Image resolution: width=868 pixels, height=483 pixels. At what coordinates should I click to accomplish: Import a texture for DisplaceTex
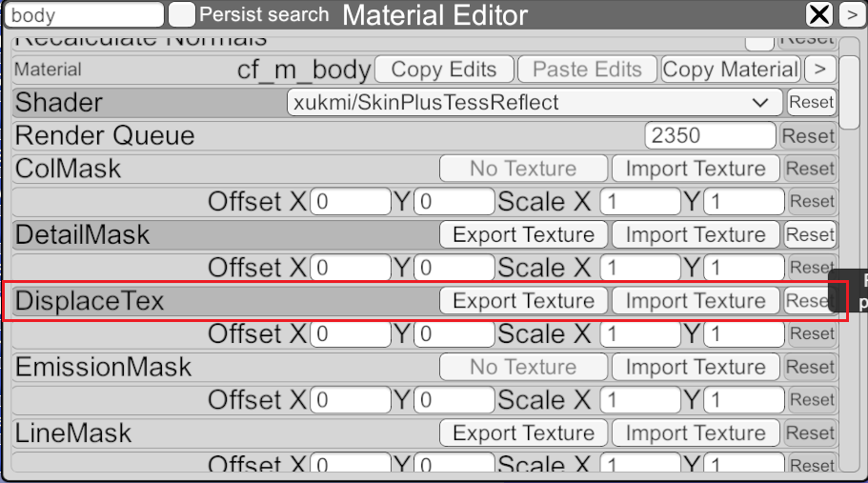(x=696, y=301)
